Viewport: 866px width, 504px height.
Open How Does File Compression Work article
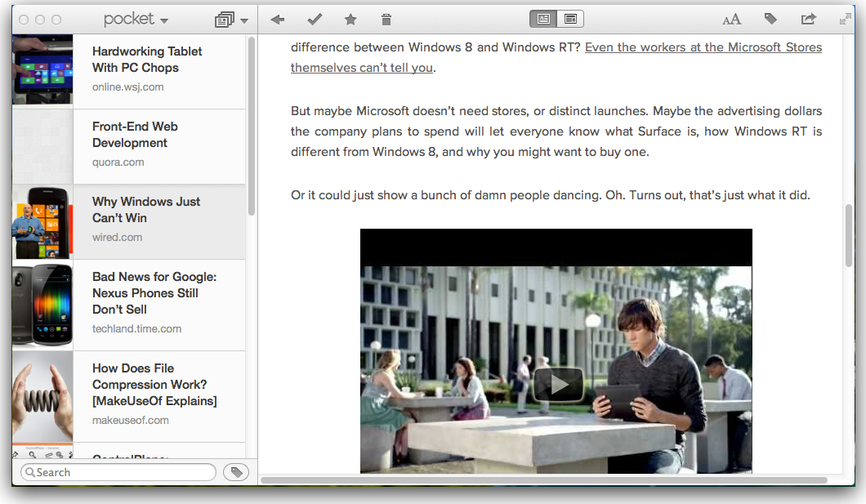click(129, 396)
